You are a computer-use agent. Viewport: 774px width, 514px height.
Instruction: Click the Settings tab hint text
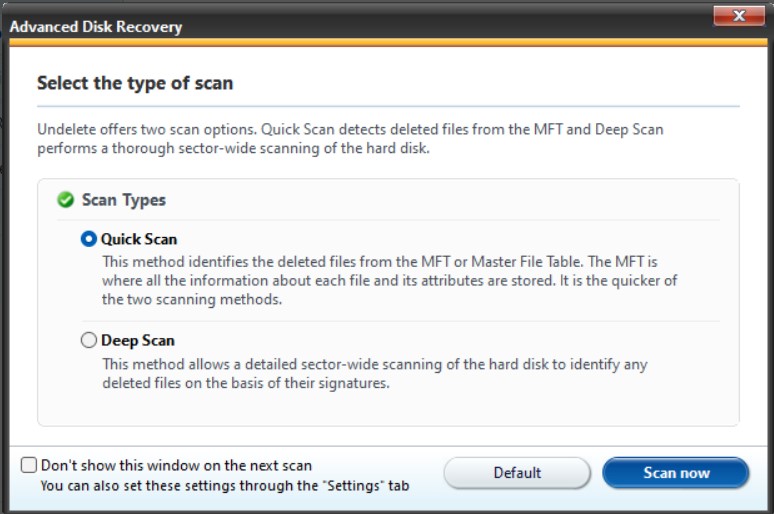click(x=225, y=486)
